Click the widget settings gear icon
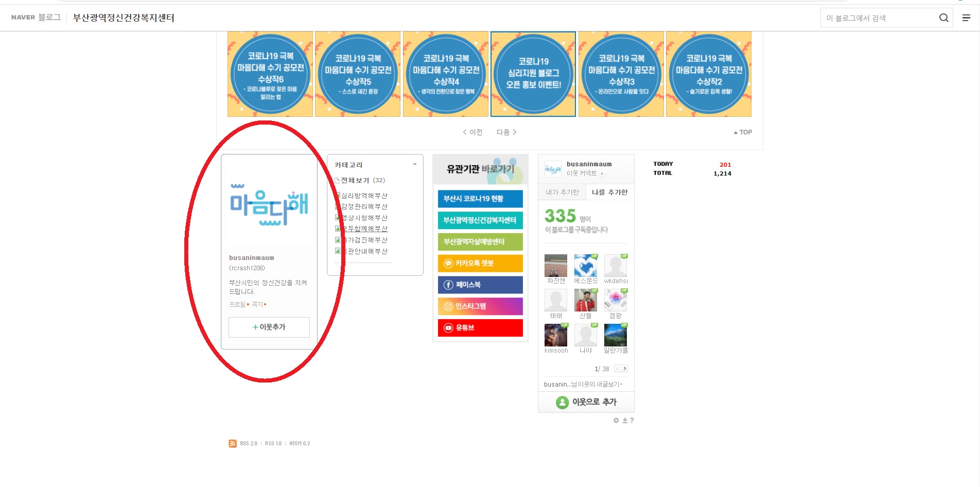Viewport: 980px width, 487px height. point(616,421)
